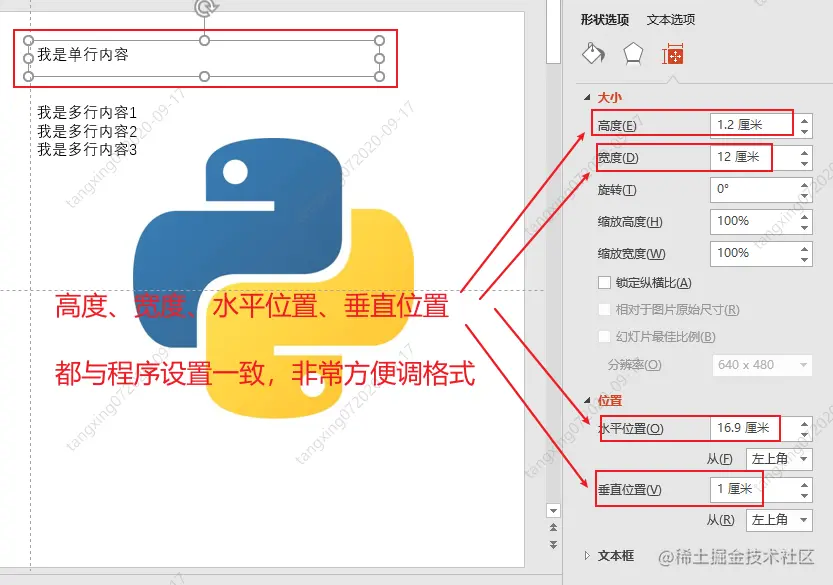Click the bottom-right resize handle of text box
Screen dimensions: 833x585
(379, 77)
